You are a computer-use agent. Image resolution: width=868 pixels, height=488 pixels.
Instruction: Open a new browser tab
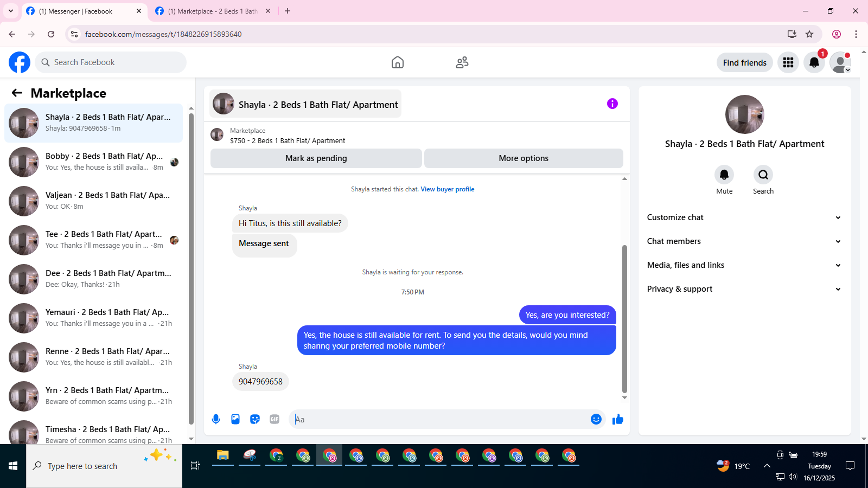pyautogui.click(x=288, y=11)
